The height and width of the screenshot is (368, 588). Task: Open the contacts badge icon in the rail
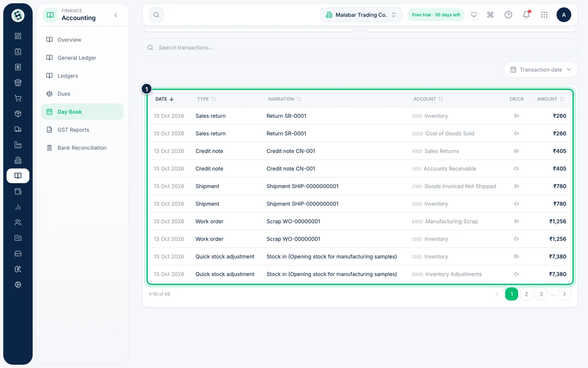[18, 52]
